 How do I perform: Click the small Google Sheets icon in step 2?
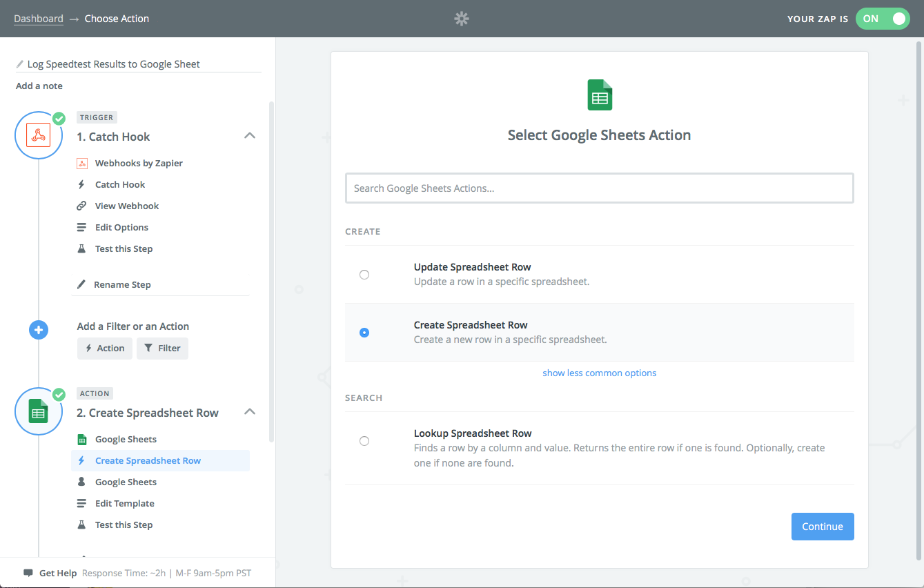[x=81, y=440]
